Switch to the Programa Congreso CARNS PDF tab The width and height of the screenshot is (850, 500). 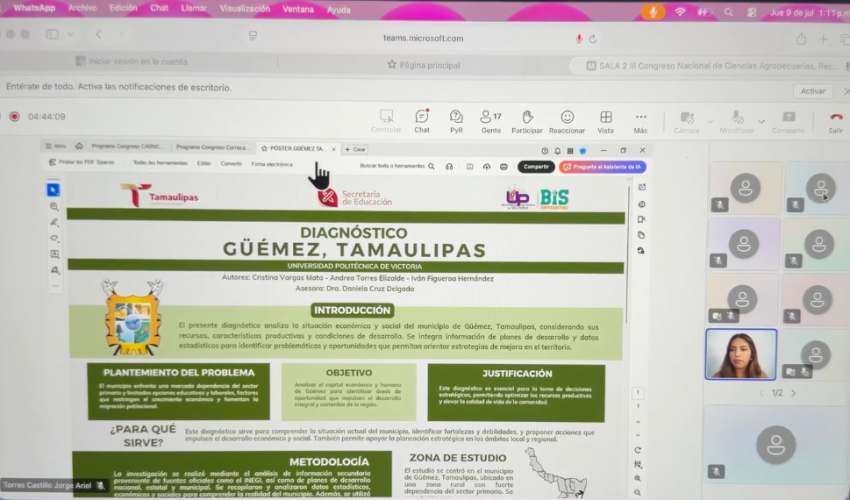click(x=126, y=146)
